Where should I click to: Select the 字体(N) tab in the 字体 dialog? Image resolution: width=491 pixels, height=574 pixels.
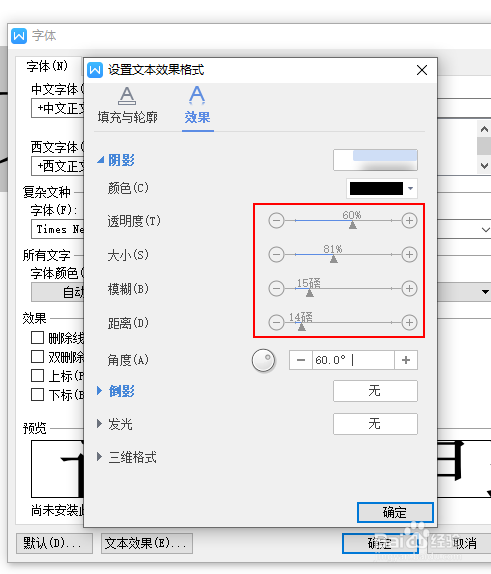[x=48, y=66]
